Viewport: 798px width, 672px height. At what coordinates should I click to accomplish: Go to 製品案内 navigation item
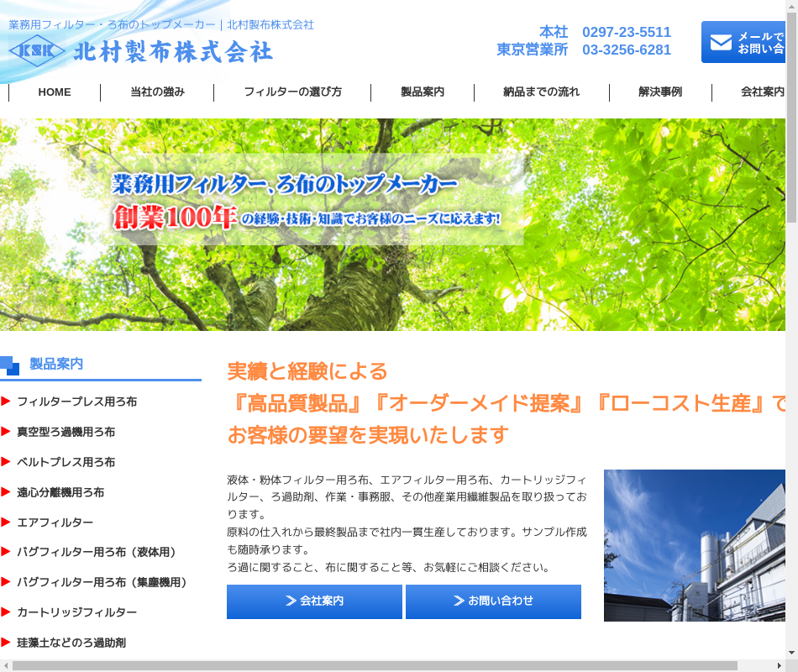[x=423, y=92]
